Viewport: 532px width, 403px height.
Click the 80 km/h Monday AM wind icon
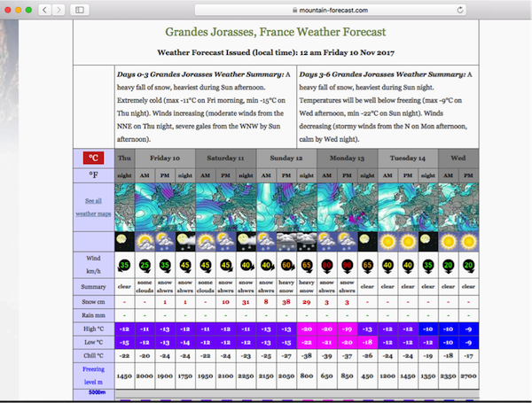tap(326, 266)
